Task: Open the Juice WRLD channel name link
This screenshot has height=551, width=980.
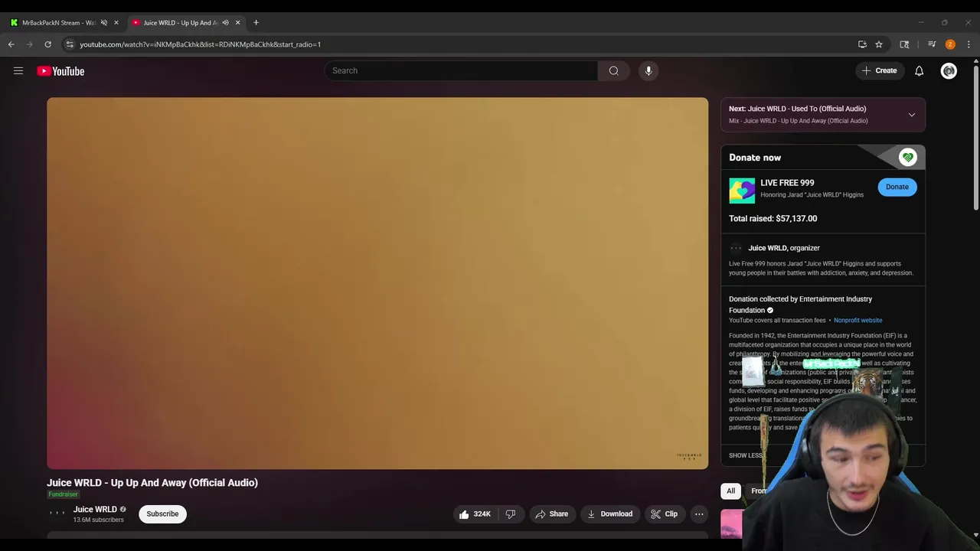Action: tap(95, 509)
